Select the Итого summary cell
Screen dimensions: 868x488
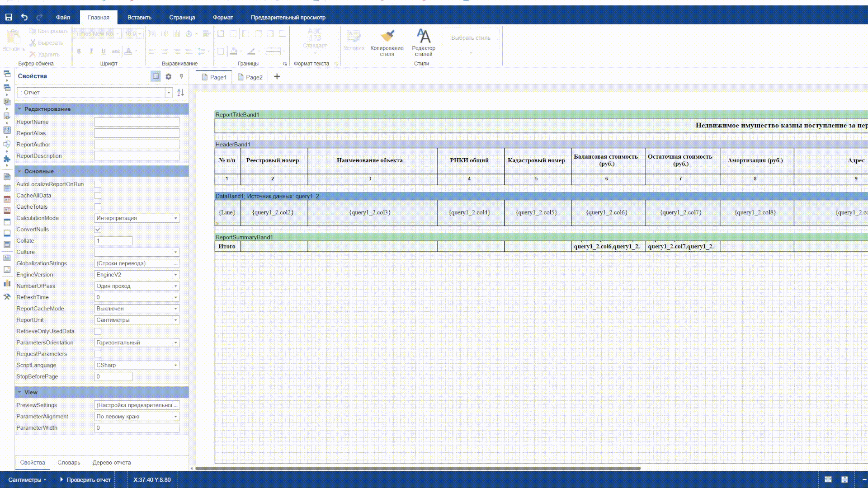pyautogui.click(x=227, y=246)
